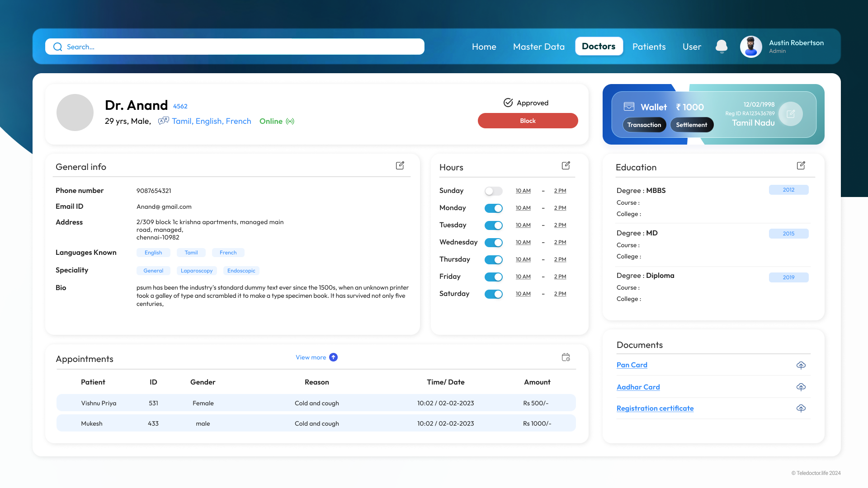The height and width of the screenshot is (488, 868).
Task: Edit the Hours section
Action: click(566, 165)
